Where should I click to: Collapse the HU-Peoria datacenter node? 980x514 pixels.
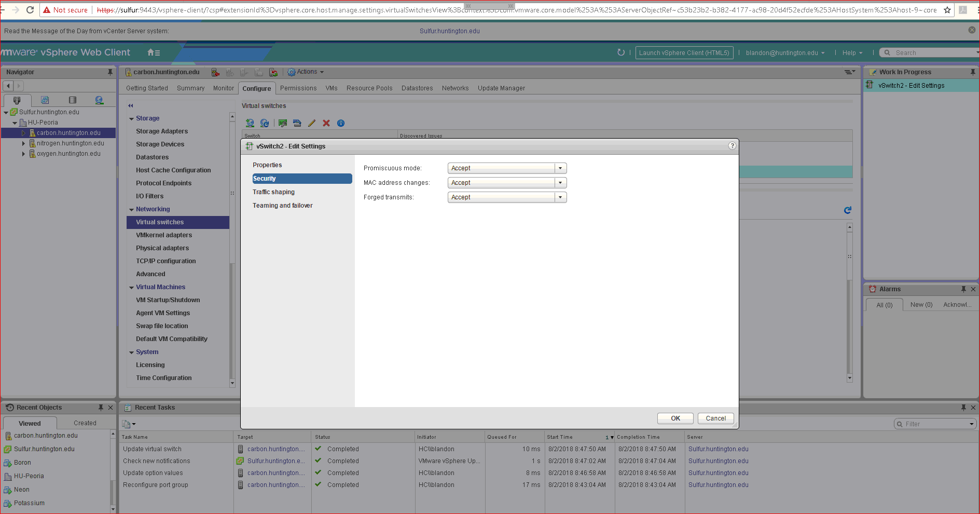(15, 123)
